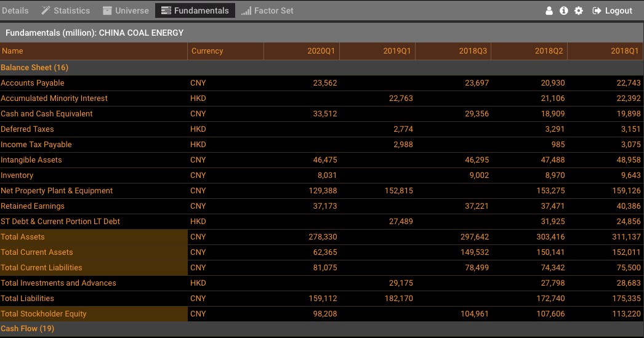Viewport: 644px width, 338px height.
Task: Click Total Current Assets 2018Q3 value 149,532
Action: pos(475,252)
